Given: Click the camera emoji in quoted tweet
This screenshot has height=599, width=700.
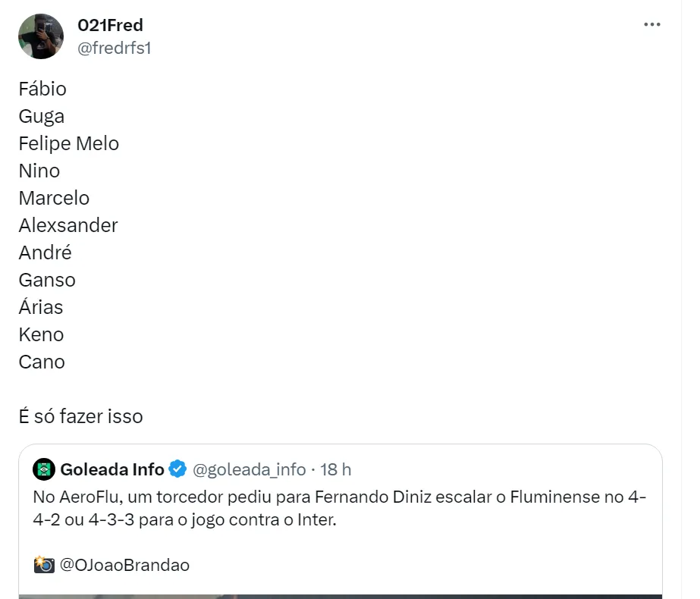Looking at the screenshot, I should (x=44, y=565).
